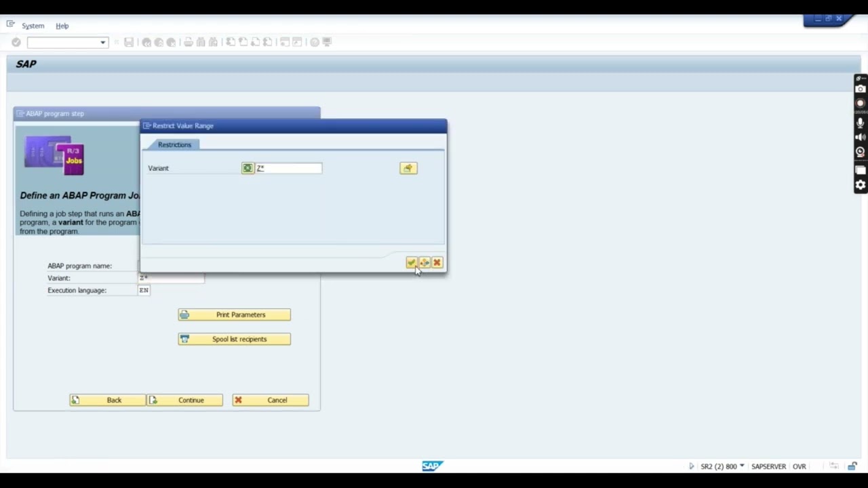
Task: Click the Find binoculars icon
Action: (x=201, y=42)
